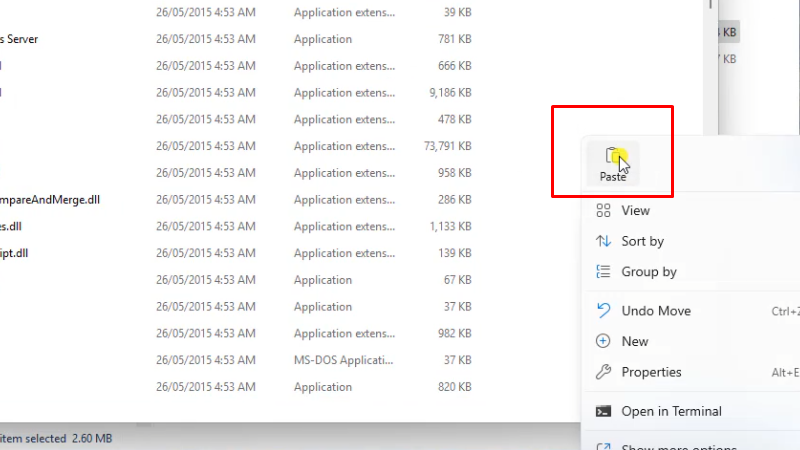Select the file ending in es.dll
800x450 pixels.
pyautogui.click(x=11, y=226)
